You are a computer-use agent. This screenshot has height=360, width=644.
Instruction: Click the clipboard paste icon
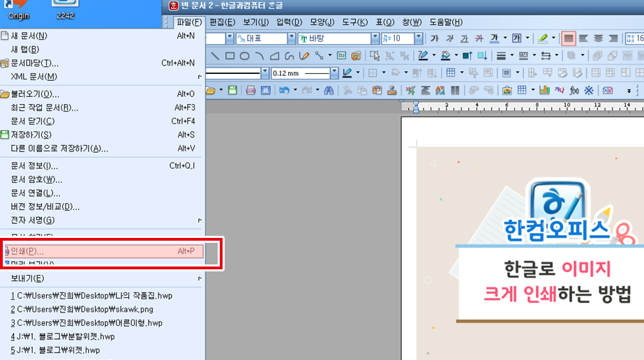point(377,90)
